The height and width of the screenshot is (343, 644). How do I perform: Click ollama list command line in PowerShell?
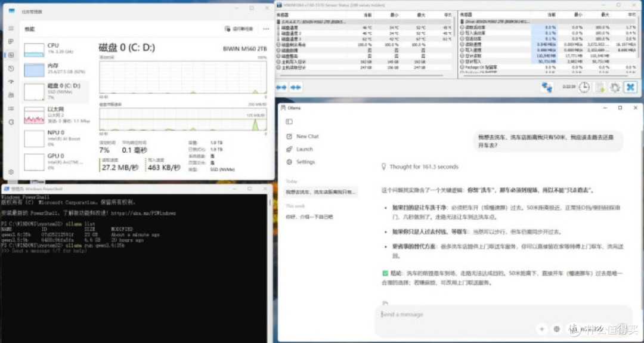tap(48, 224)
